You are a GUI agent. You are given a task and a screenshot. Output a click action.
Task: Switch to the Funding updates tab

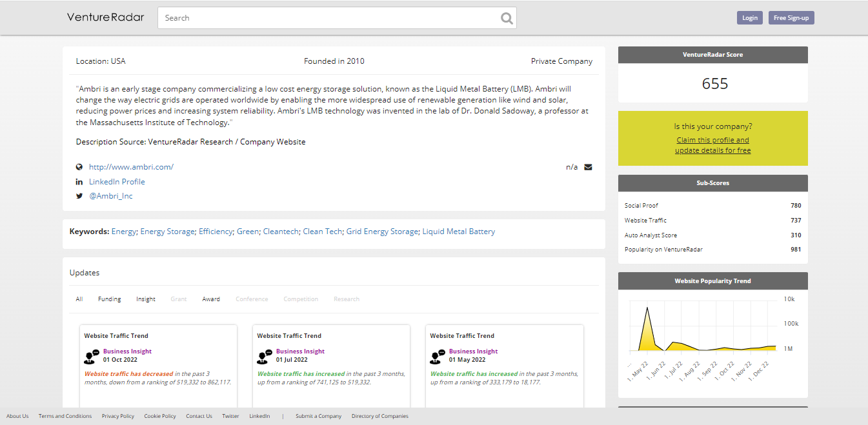pos(109,299)
